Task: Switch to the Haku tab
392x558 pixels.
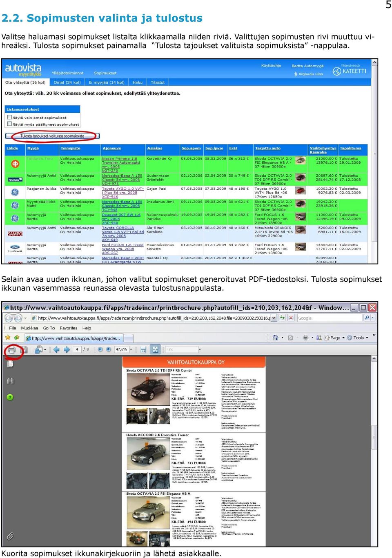Action: click(138, 82)
